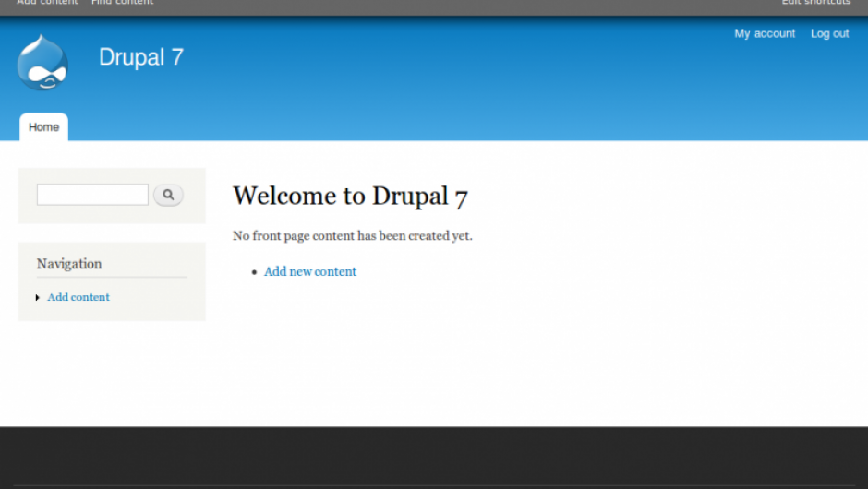Click Find content in top shortcut bar

pyautogui.click(x=122, y=2)
